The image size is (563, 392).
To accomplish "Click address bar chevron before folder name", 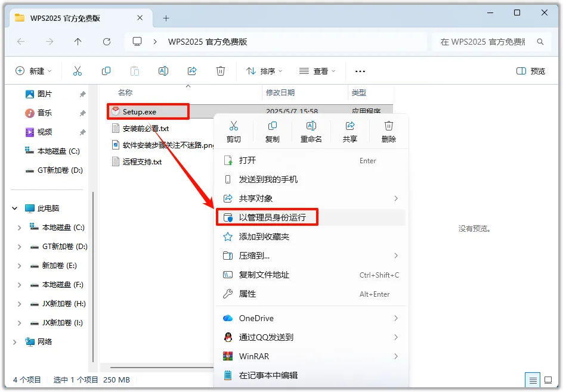I will pos(154,42).
